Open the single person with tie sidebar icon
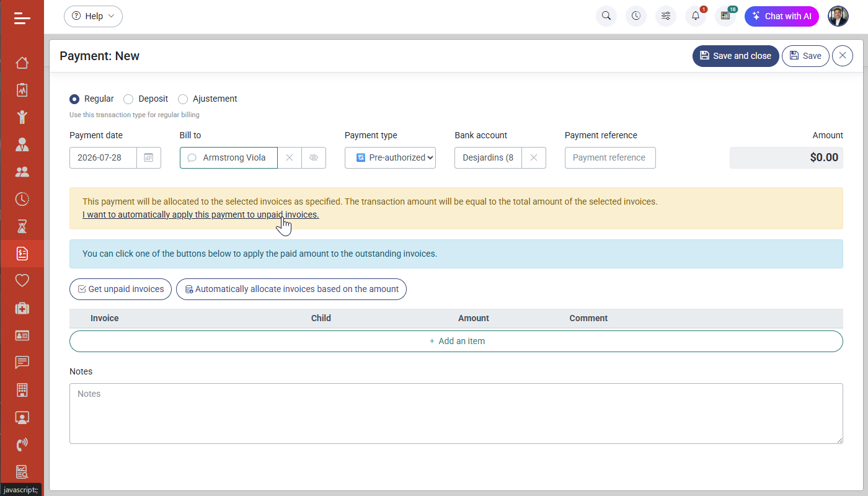Viewport: 868px width, 496px height. [22, 144]
